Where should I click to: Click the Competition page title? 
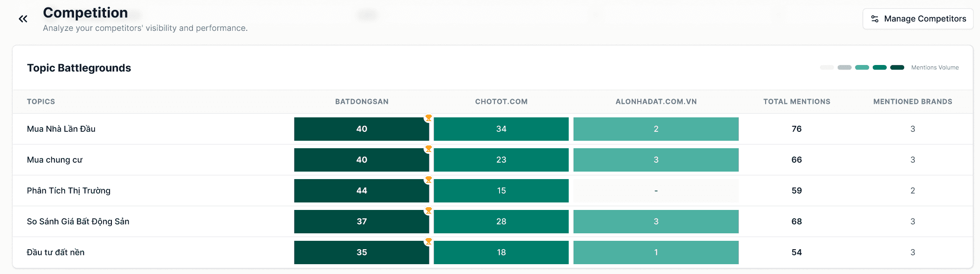(x=85, y=13)
